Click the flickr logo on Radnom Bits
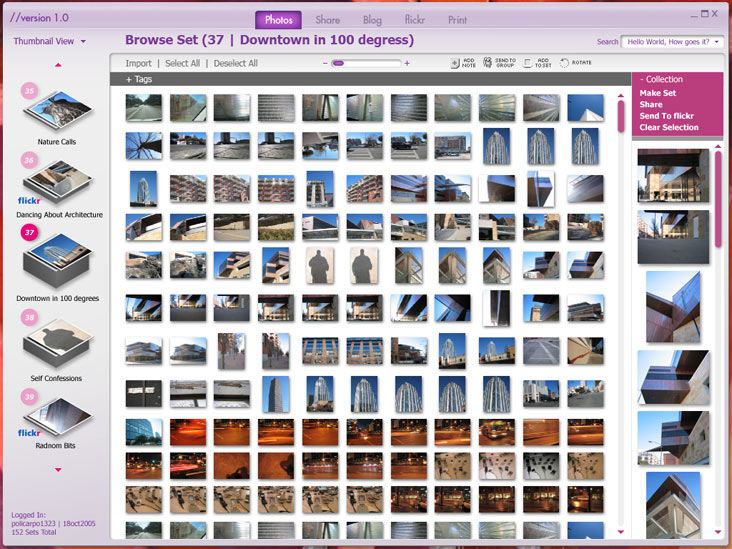 29,433
